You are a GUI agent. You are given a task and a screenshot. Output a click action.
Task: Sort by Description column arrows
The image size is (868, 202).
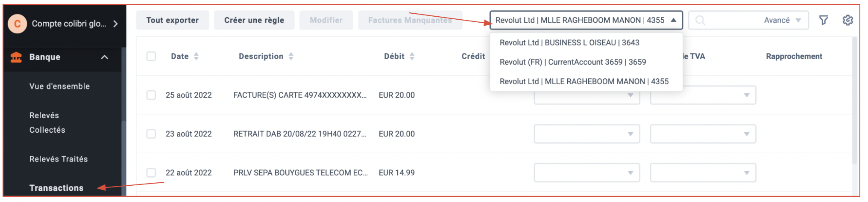pos(291,56)
